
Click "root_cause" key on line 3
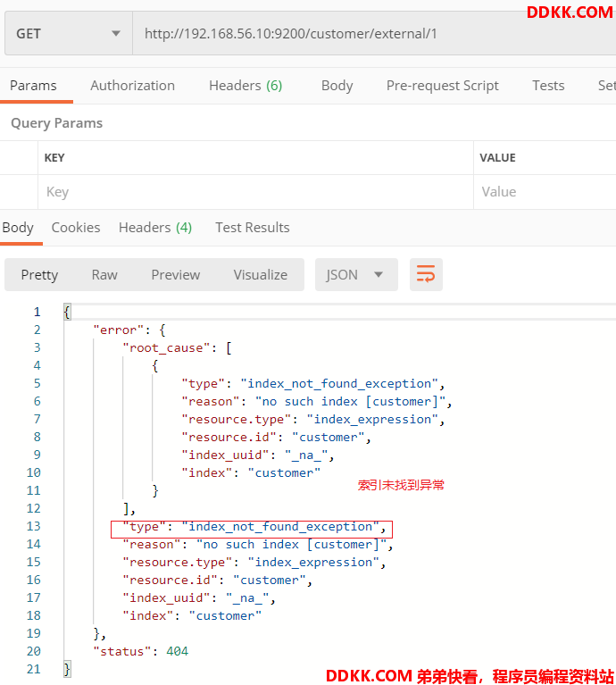(166, 348)
